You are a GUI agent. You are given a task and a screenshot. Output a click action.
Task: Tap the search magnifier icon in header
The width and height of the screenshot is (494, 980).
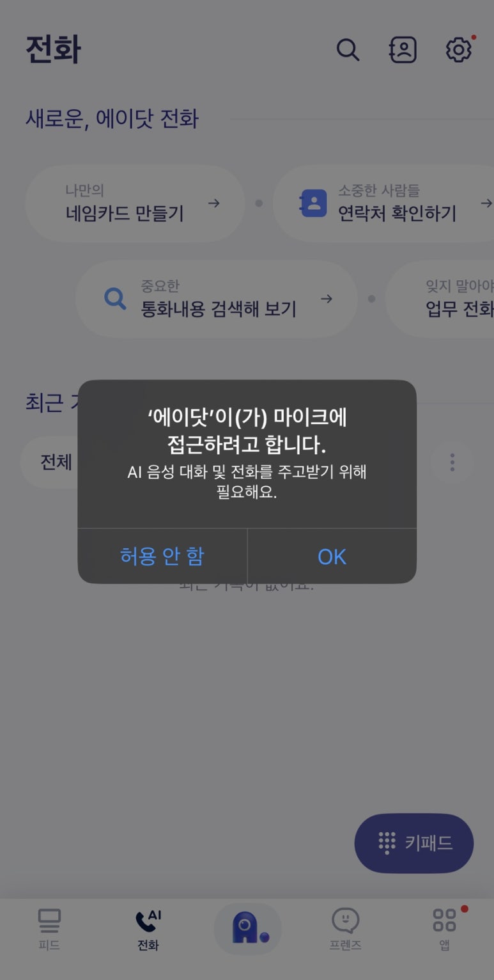tap(348, 50)
